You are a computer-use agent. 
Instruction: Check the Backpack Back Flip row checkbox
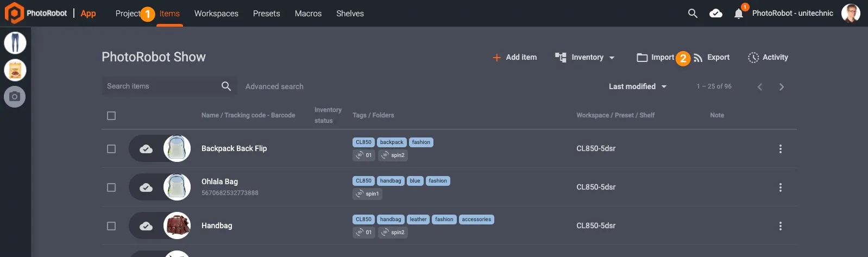click(x=111, y=149)
